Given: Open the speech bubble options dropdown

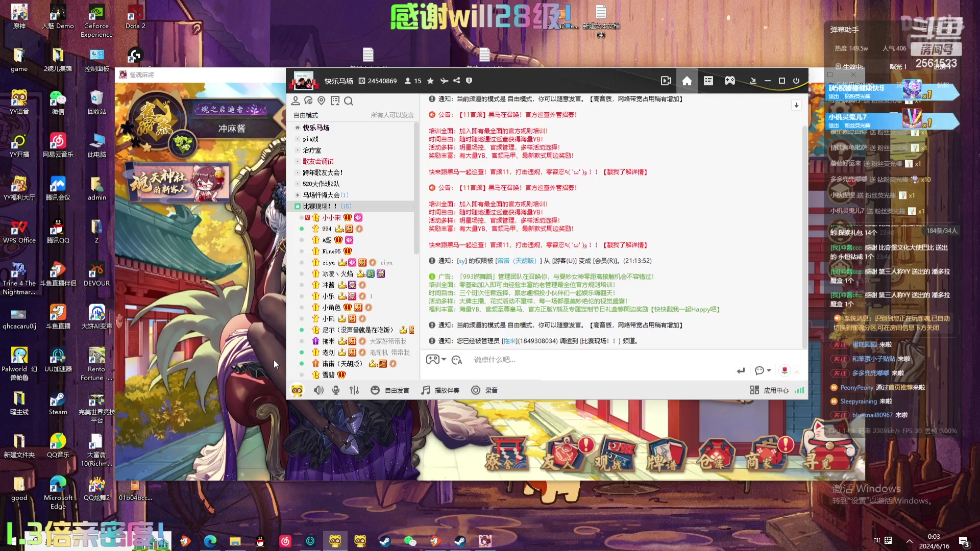Looking at the screenshot, I should (x=763, y=370).
